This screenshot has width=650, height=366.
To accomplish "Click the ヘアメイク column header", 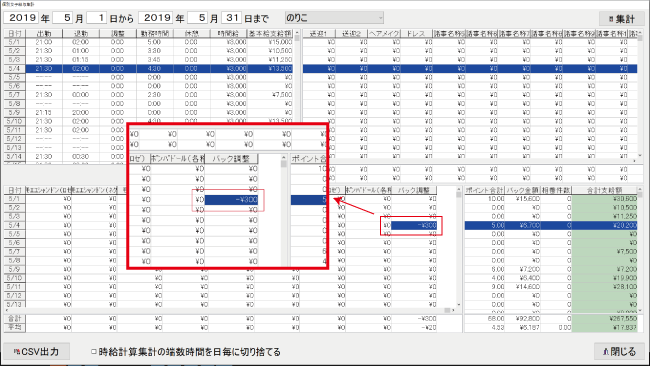I will point(384,34).
